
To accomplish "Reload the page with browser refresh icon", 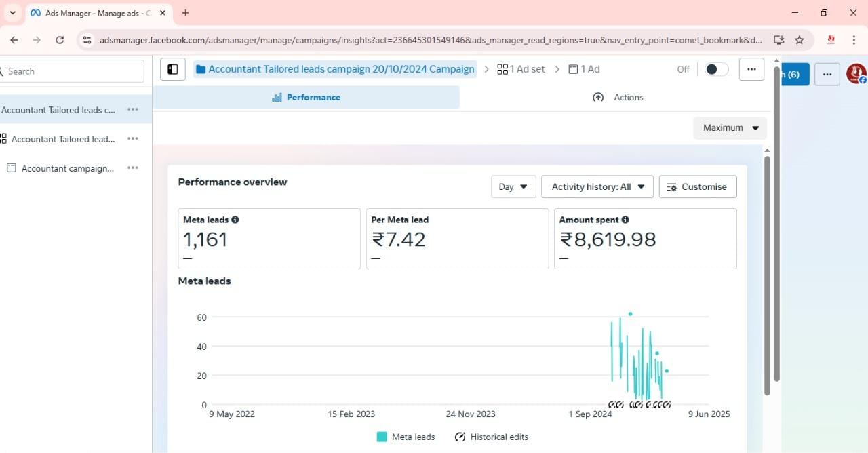I will pyautogui.click(x=60, y=40).
